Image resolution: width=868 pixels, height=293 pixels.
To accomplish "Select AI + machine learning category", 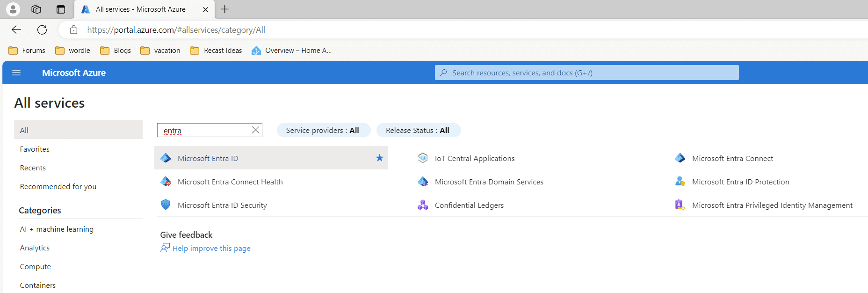I will click(57, 229).
